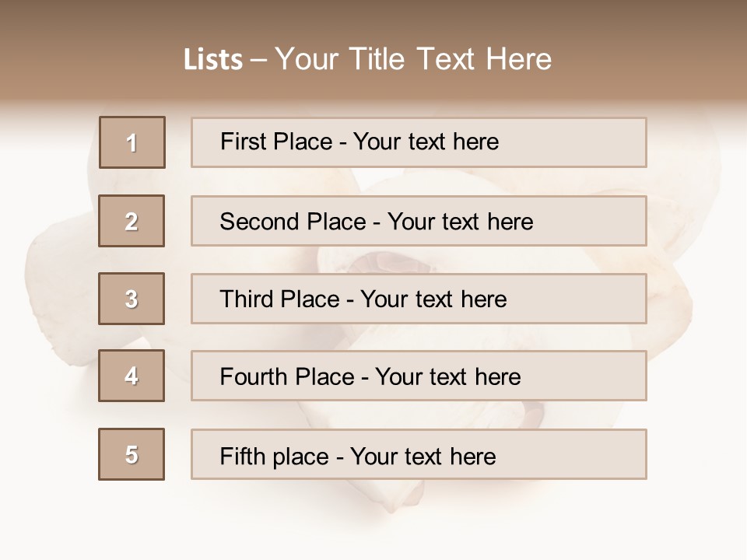
Task: Click the words 'Second Place' in the bar
Action: tap(293, 222)
